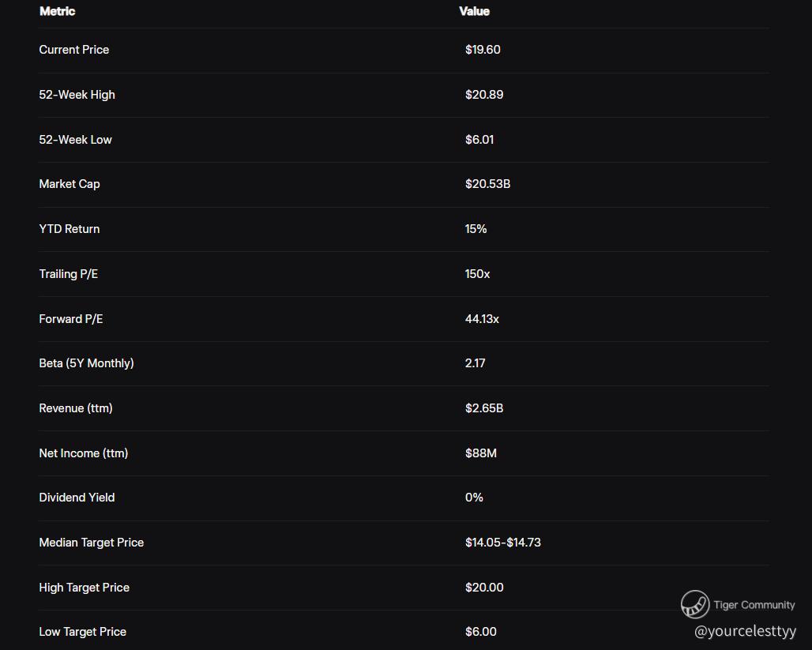Click the $20.89 value

point(484,95)
